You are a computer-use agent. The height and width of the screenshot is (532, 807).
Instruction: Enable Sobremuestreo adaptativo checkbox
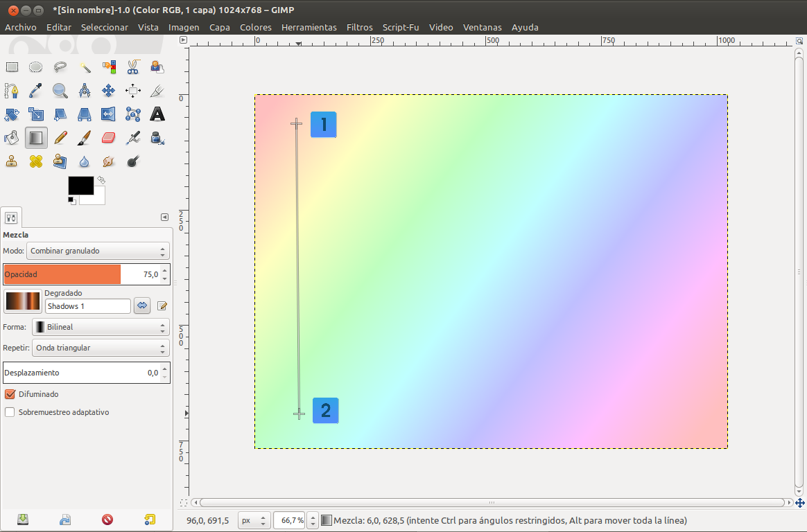coord(10,412)
